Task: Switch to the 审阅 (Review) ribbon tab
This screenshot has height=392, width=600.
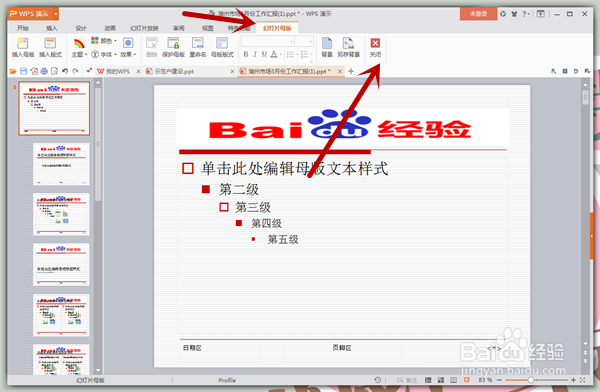Action: [x=179, y=28]
